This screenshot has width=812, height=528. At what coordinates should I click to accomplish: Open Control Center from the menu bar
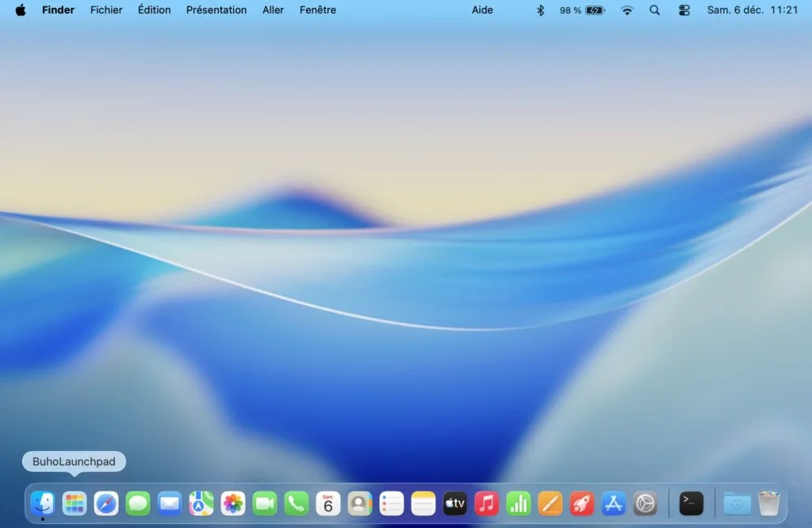click(684, 10)
